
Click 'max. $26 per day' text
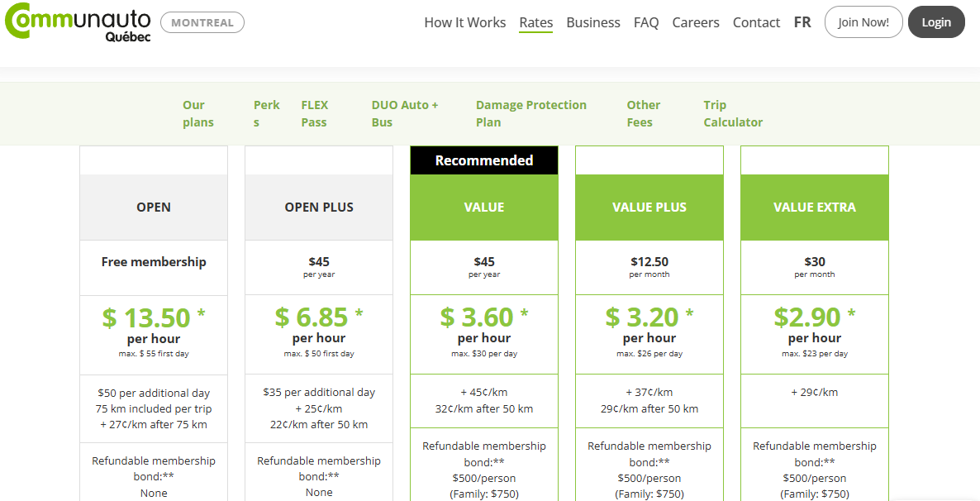pyautogui.click(x=649, y=353)
